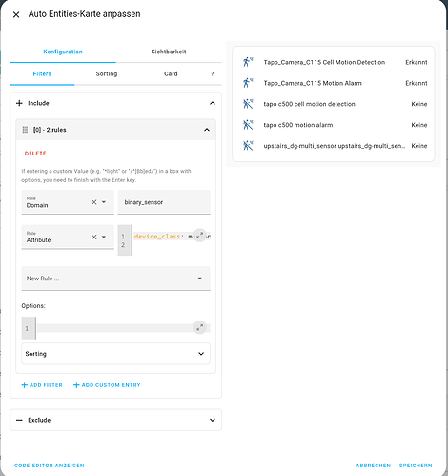
Task: Expand Options code editor to fullscreen
Action: click(x=200, y=327)
